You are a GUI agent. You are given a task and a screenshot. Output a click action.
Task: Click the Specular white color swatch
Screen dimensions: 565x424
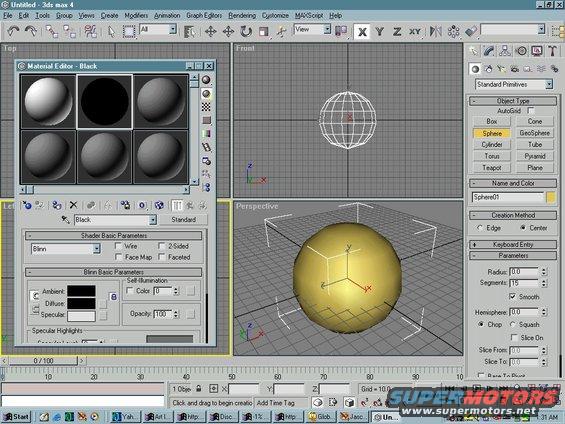coord(81,315)
